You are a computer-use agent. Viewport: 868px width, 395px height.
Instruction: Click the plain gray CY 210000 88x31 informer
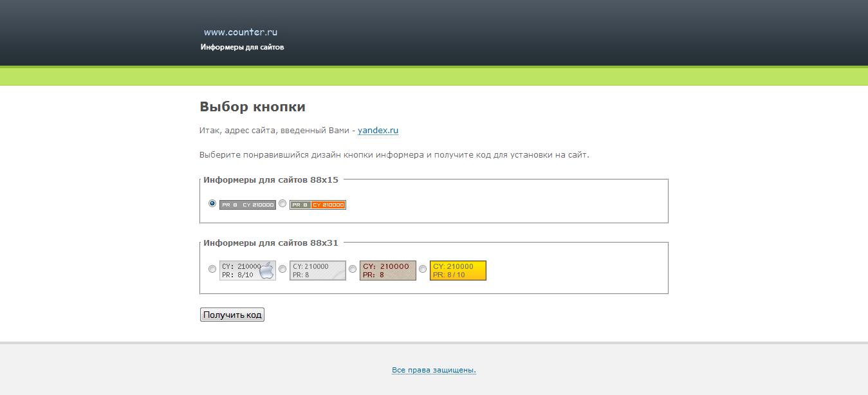317,270
